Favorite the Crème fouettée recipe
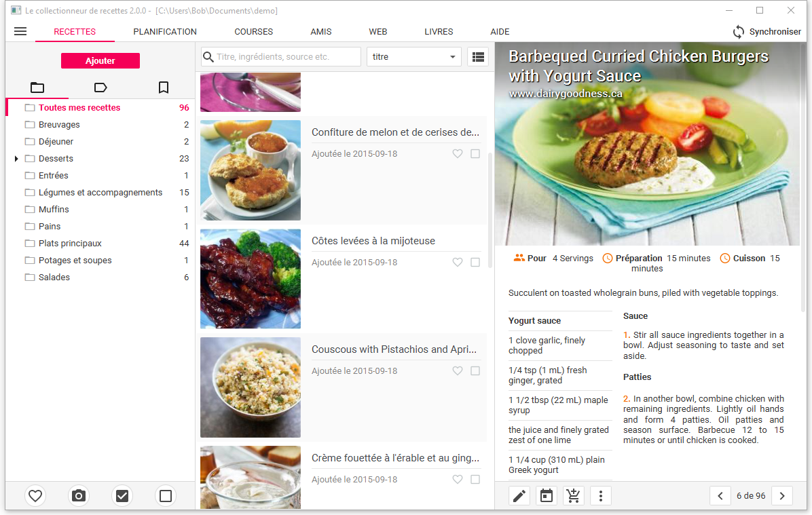The image size is (812, 515). (x=458, y=479)
